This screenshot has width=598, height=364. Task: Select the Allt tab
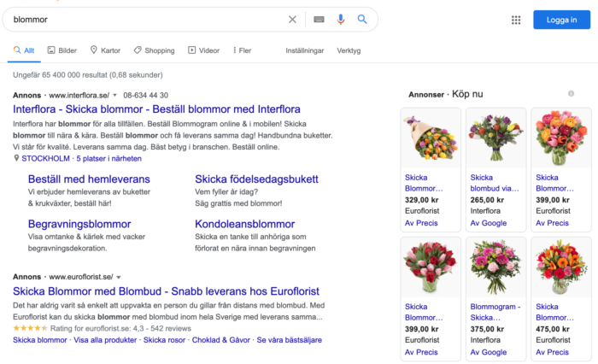24,50
